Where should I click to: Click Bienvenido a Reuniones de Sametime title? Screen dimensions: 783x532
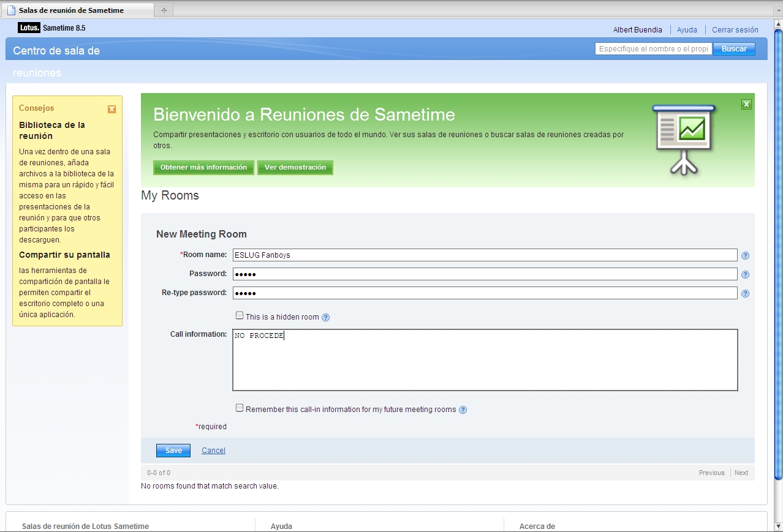click(304, 114)
